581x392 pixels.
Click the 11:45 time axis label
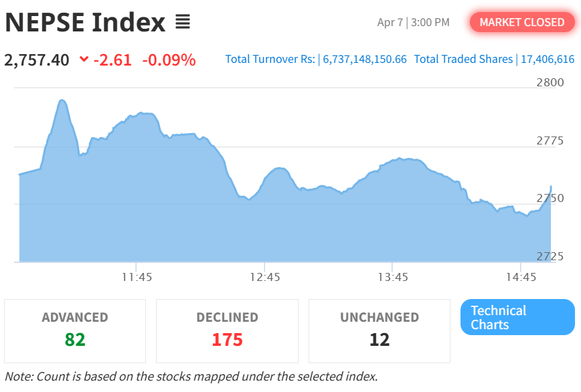pyautogui.click(x=136, y=277)
